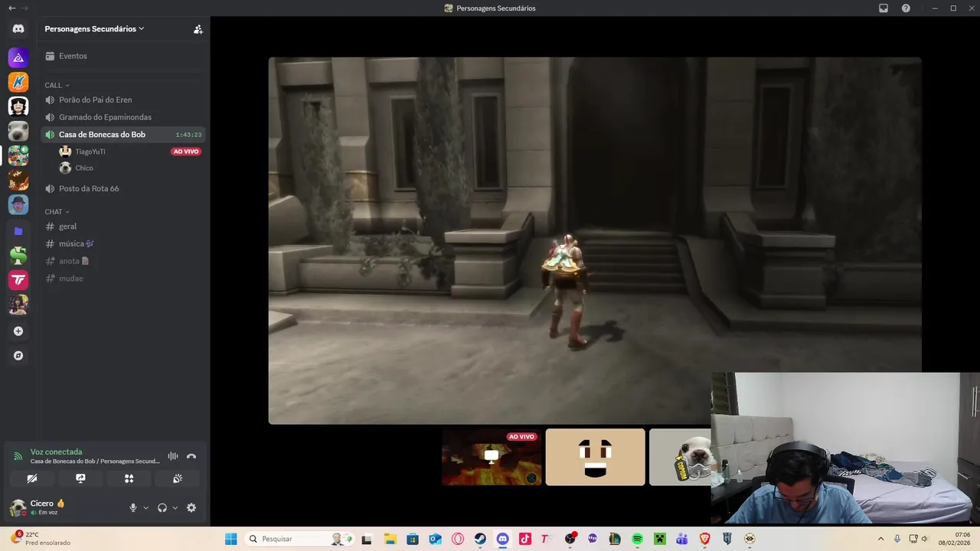Open Spotify from the taskbar
This screenshot has width=980, height=551.
tap(637, 539)
